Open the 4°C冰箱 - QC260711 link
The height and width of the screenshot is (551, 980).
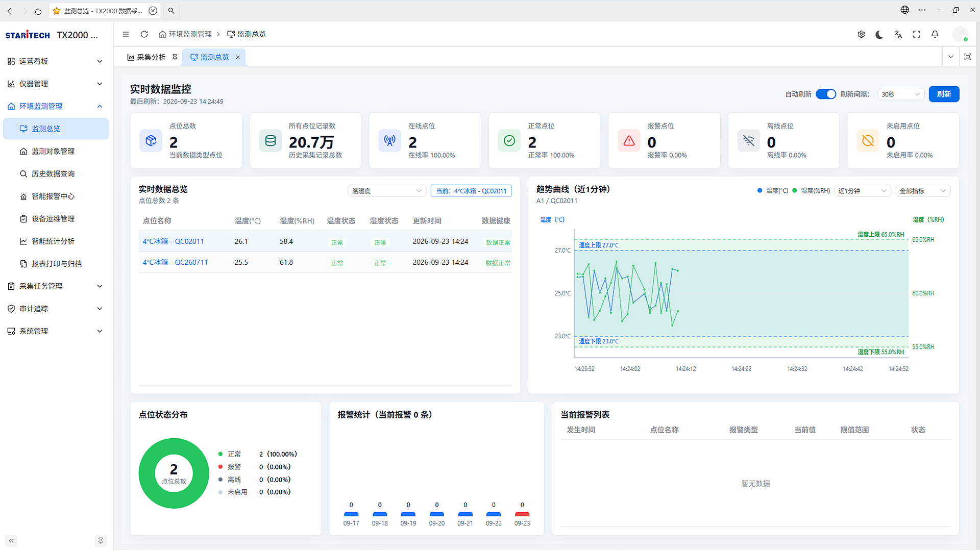tap(175, 262)
